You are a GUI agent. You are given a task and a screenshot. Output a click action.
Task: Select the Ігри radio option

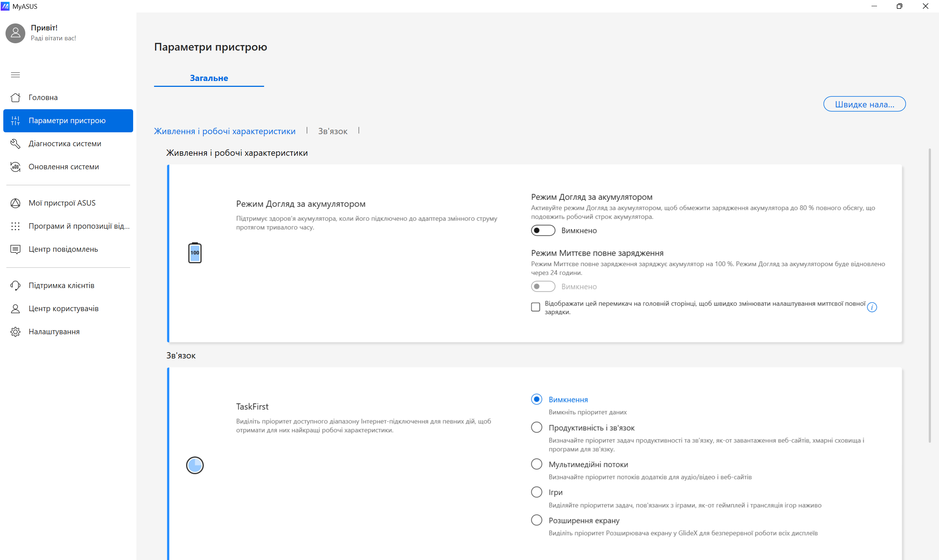pyautogui.click(x=537, y=492)
